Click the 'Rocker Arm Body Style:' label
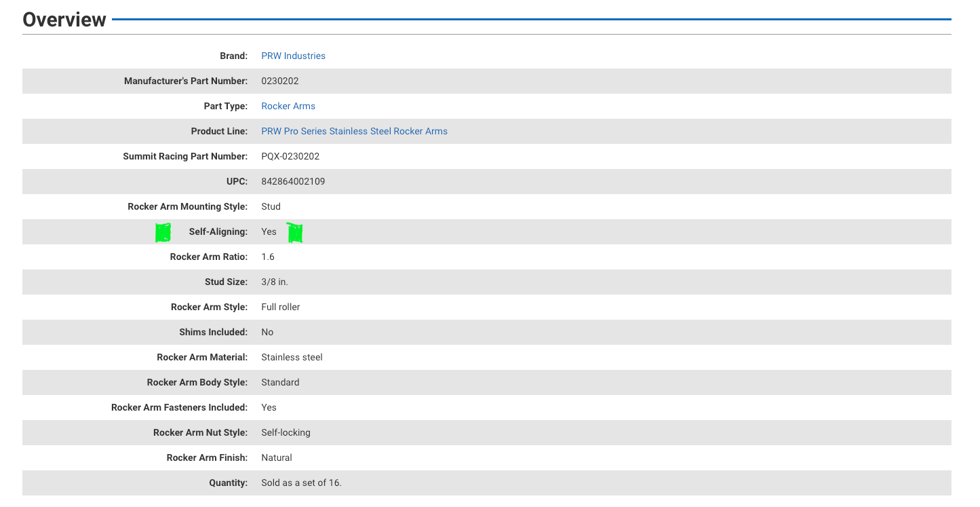The width and height of the screenshot is (980, 507). click(x=197, y=382)
